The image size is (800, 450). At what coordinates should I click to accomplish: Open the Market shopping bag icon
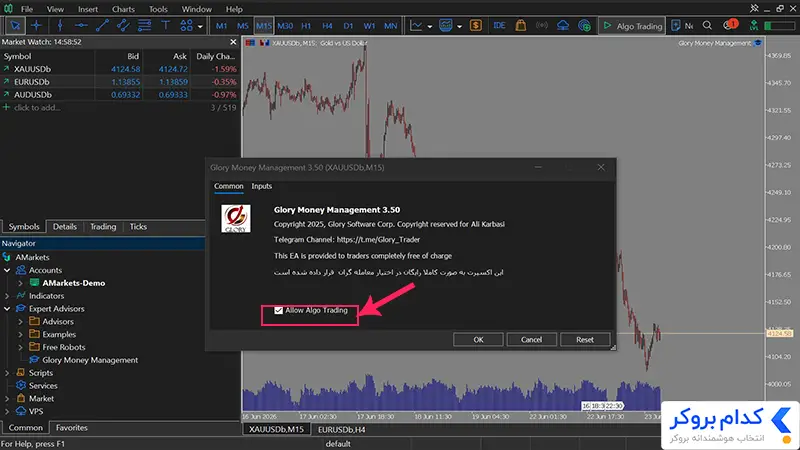point(520,26)
